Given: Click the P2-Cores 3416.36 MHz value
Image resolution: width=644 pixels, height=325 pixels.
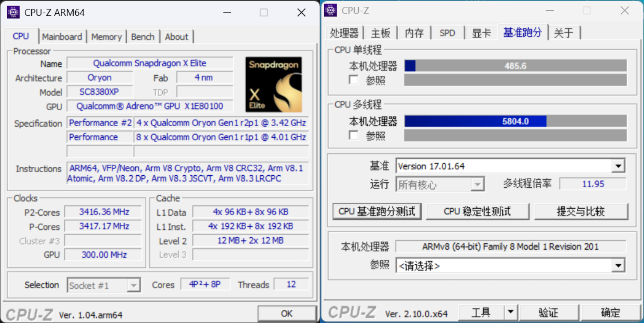Looking at the screenshot, I should coord(103,212).
